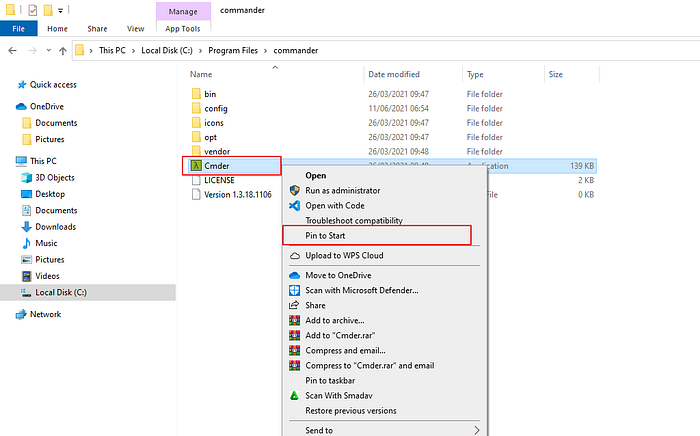Click the vendor folder icon

click(196, 150)
